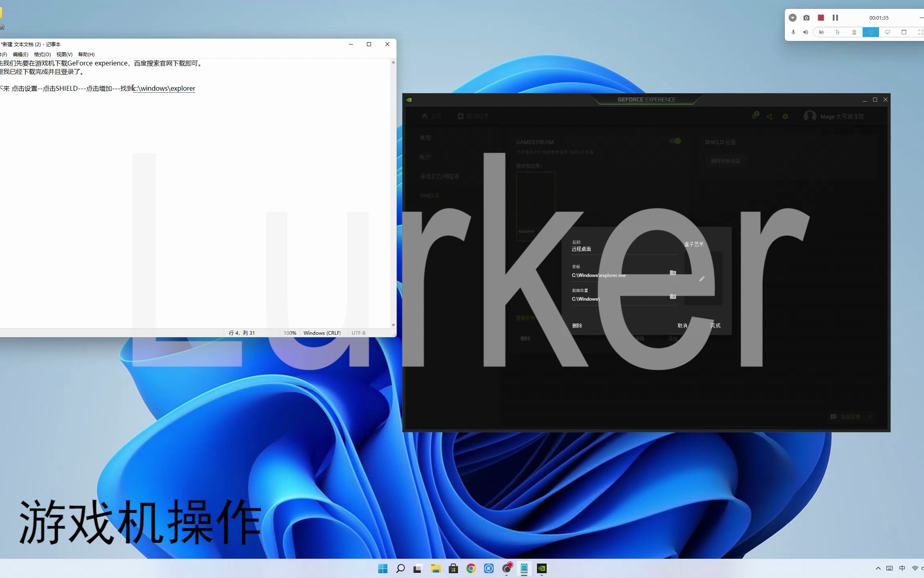Click 删除 in the edit dialog
This screenshot has width=924, height=578.
click(x=577, y=326)
